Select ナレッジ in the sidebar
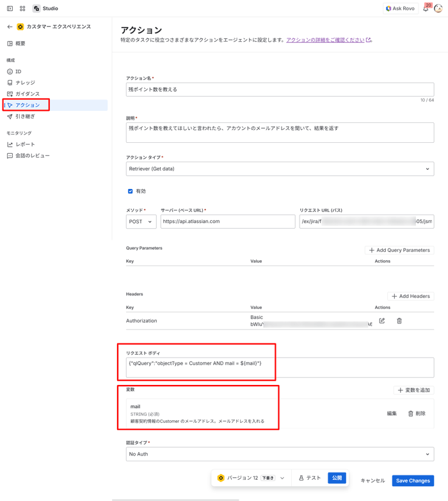This screenshot has width=448, height=501. tap(25, 83)
